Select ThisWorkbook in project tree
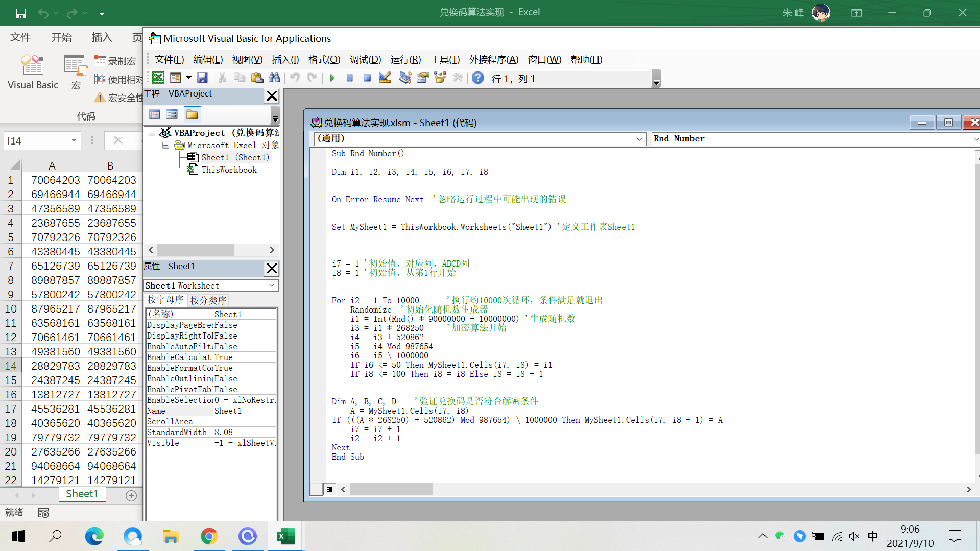The width and height of the screenshot is (980, 551). coord(229,170)
